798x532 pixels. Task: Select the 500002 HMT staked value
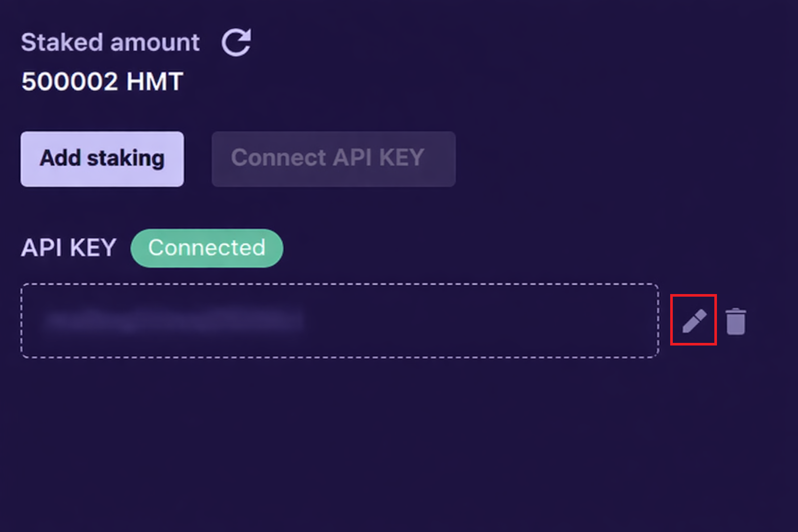[x=102, y=82]
